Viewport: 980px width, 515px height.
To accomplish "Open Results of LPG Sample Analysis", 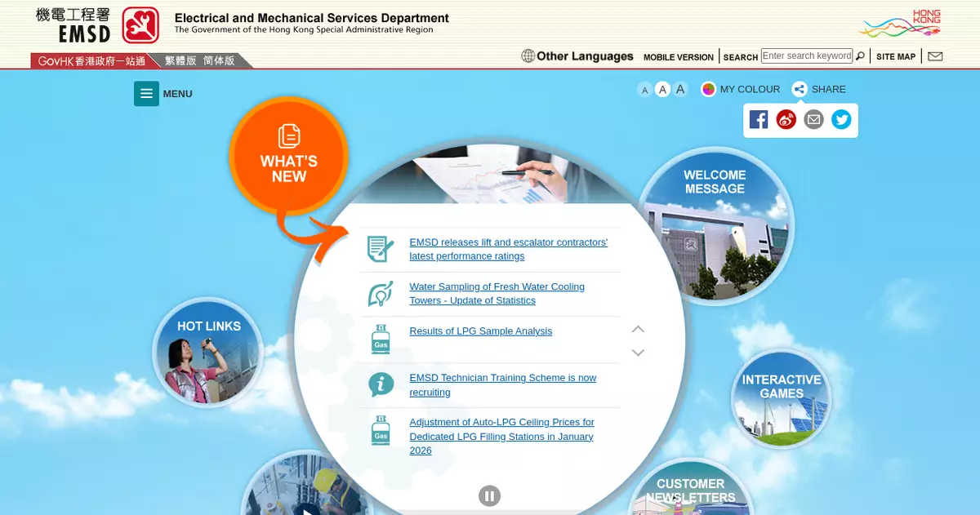I will [480, 331].
